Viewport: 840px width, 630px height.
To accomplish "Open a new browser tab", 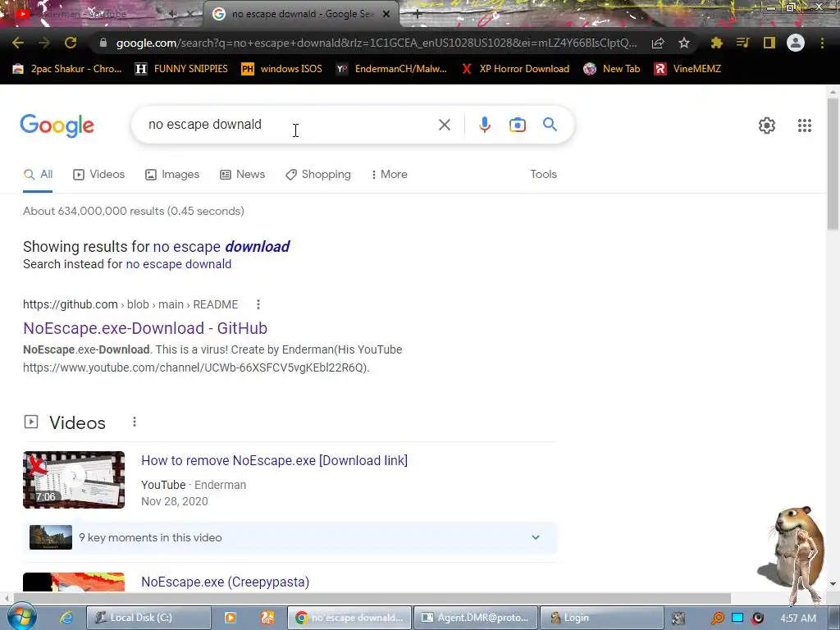I will point(418,14).
